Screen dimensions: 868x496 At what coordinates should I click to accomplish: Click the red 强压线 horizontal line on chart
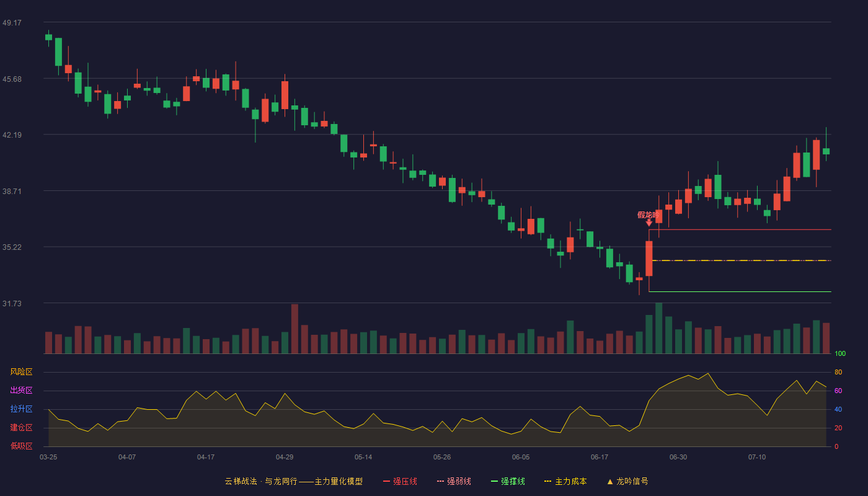[740, 230]
